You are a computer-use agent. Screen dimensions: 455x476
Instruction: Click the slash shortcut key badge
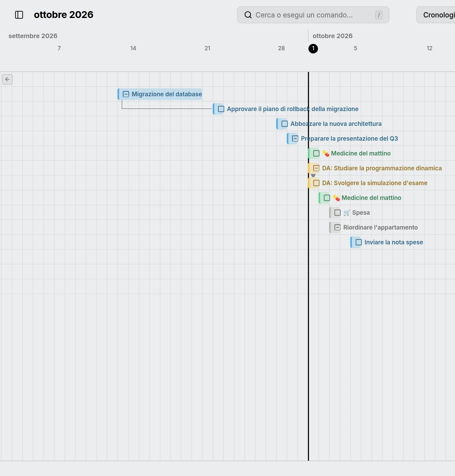tap(379, 15)
